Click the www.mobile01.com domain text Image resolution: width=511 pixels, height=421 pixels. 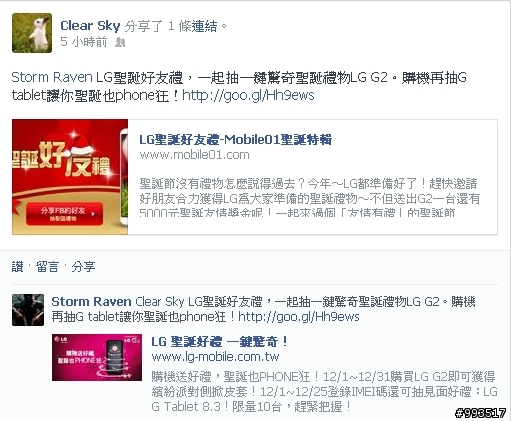tap(194, 155)
